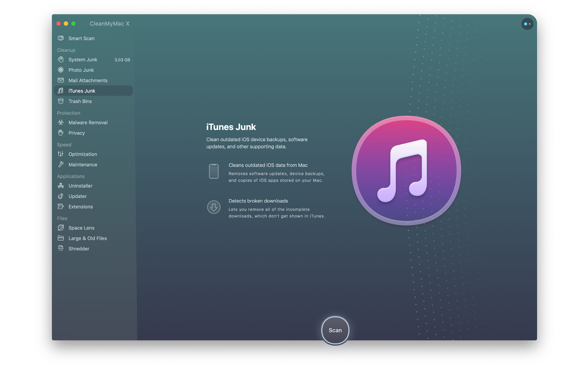Click the large iTunes music note logo
The image size is (588, 368).
coord(406,170)
